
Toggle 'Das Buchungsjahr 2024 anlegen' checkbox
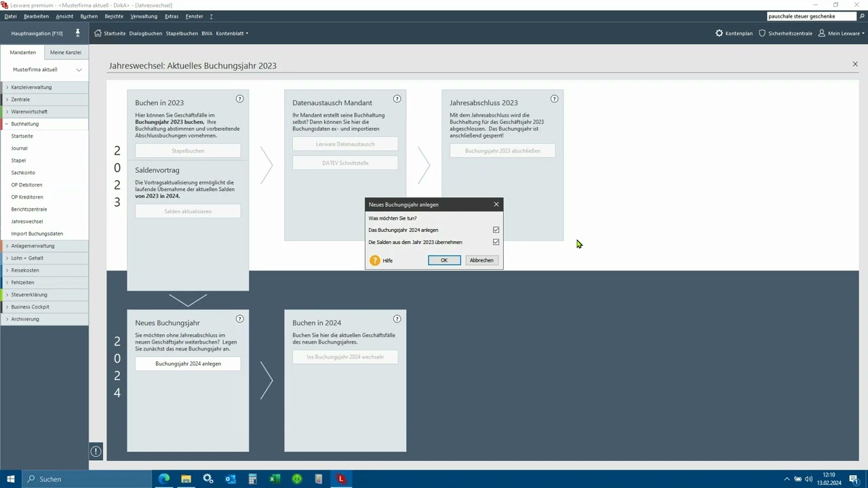click(x=496, y=230)
